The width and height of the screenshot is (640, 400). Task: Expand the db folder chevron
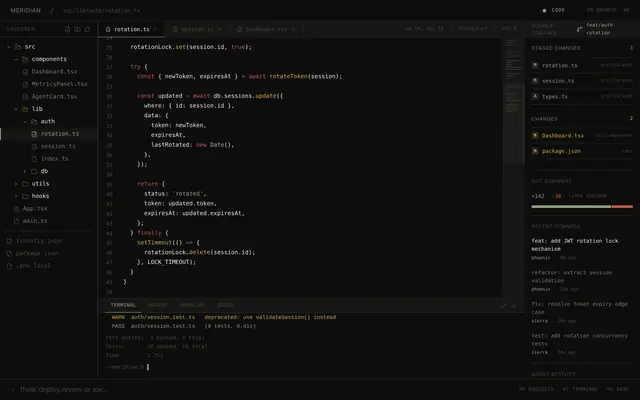pyautogui.click(x=25, y=171)
